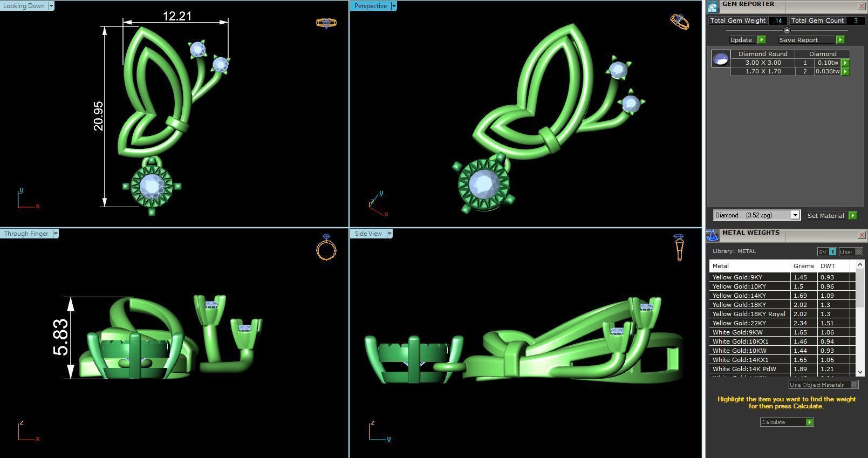This screenshot has height=458, width=868.
Task: Click the Gem Reporter panel icon
Action: tap(713, 6)
